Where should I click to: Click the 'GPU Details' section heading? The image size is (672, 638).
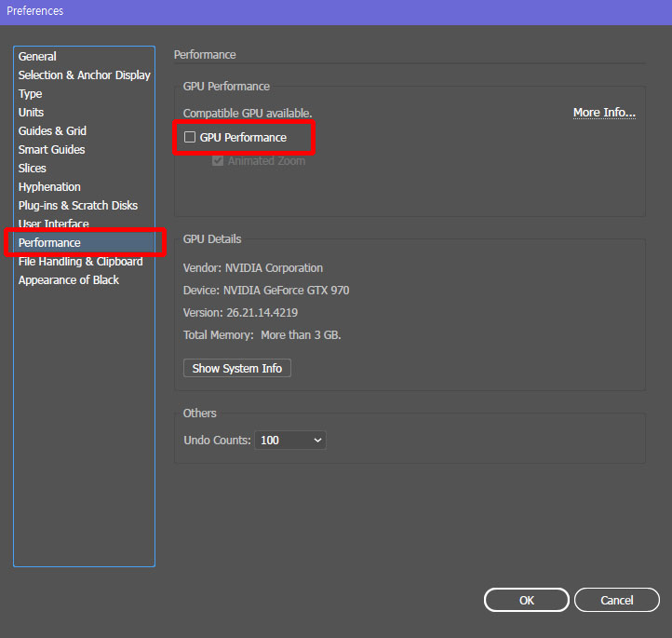pos(212,239)
